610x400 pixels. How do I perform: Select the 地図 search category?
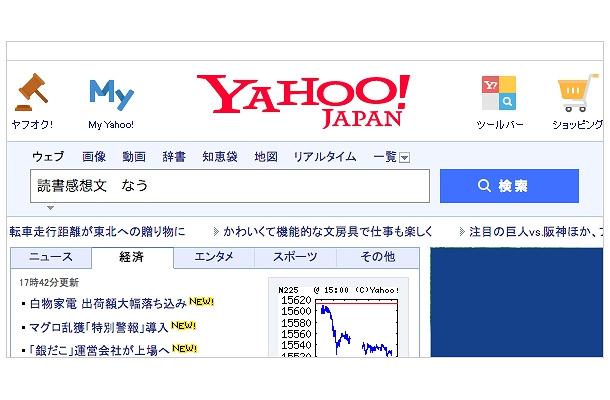pyautogui.click(x=266, y=156)
